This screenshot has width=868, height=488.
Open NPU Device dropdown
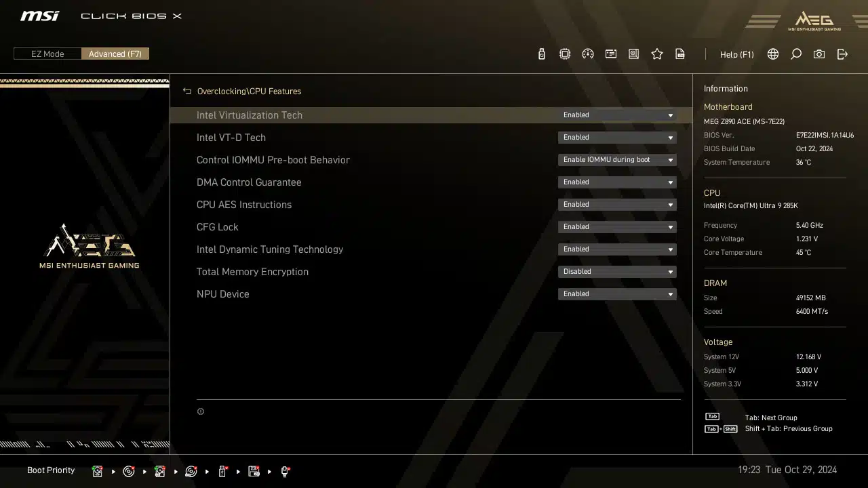[x=617, y=294]
